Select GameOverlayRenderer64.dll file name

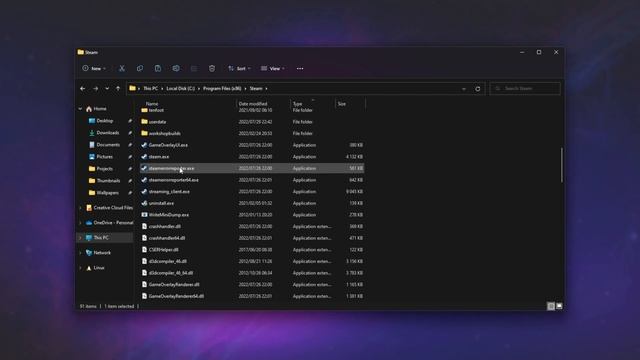(176, 296)
